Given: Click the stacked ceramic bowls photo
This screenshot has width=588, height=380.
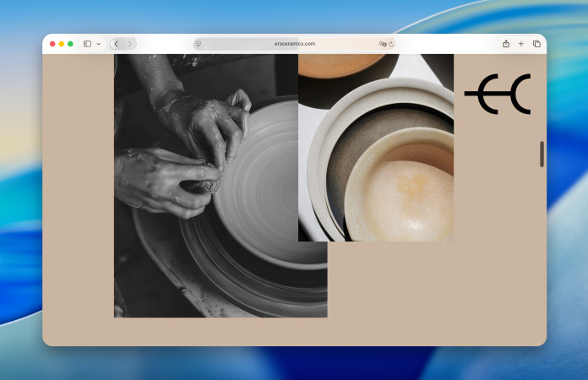Looking at the screenshot, I should click(x=380, y=169).
